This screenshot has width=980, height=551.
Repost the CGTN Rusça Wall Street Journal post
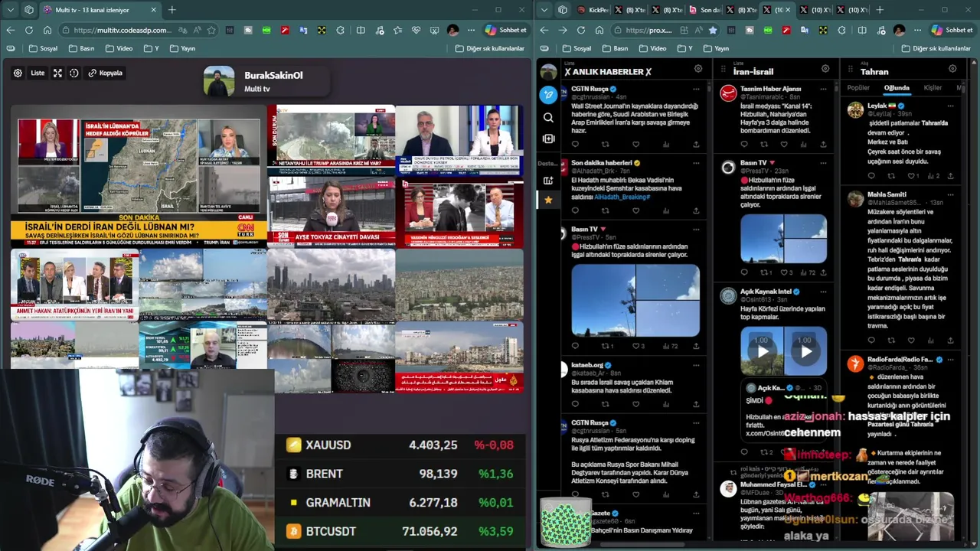605,144
